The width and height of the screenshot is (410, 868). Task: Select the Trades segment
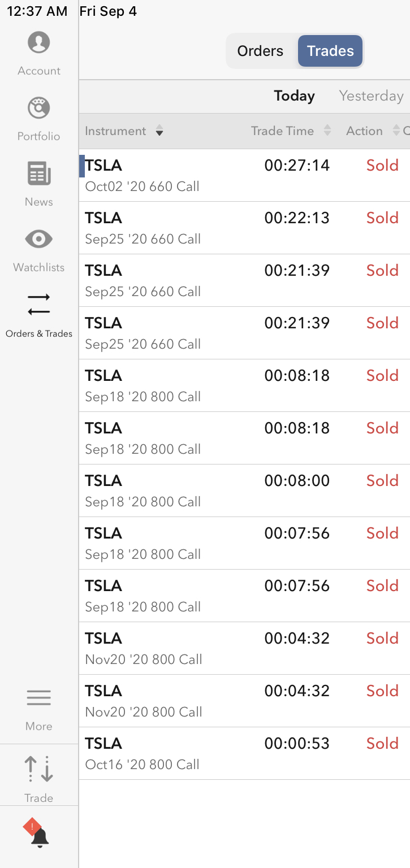point(330,51)
